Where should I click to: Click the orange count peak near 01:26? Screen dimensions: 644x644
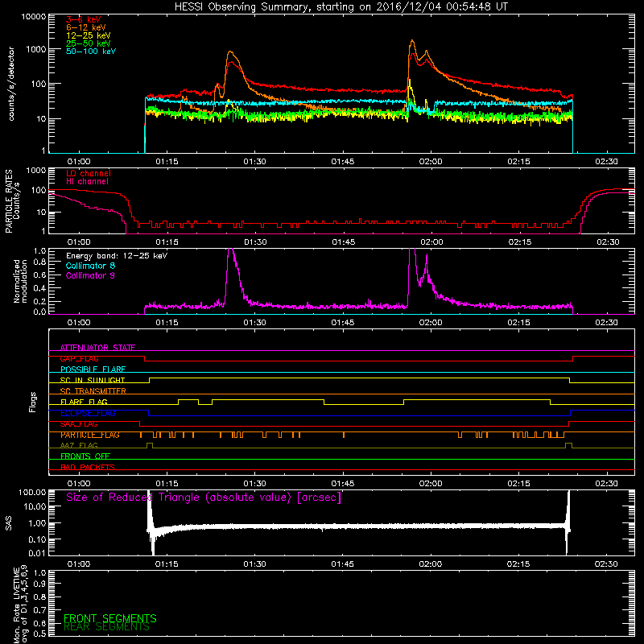230,52
